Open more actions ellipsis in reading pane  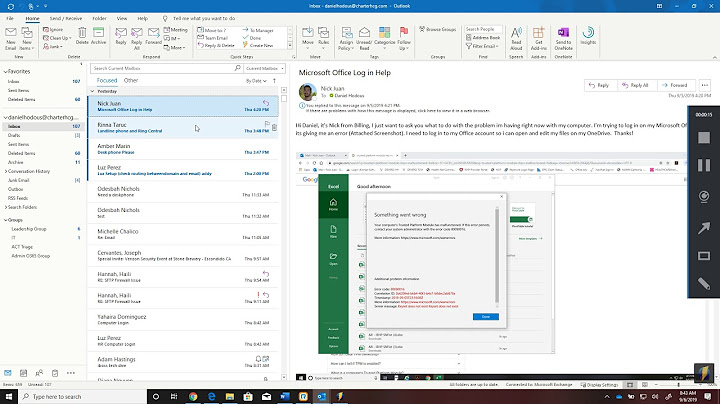click(705, 85)
